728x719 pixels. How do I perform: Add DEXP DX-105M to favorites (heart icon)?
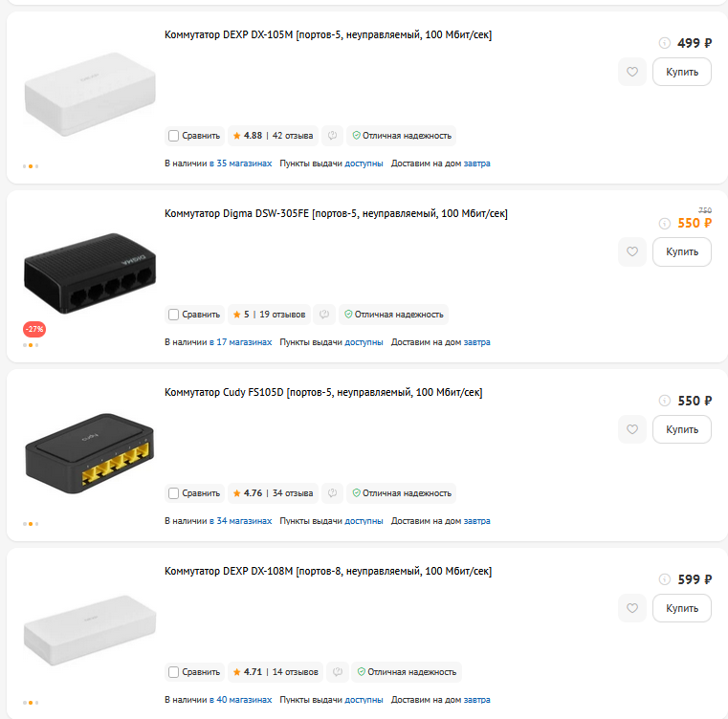point(632,72)
